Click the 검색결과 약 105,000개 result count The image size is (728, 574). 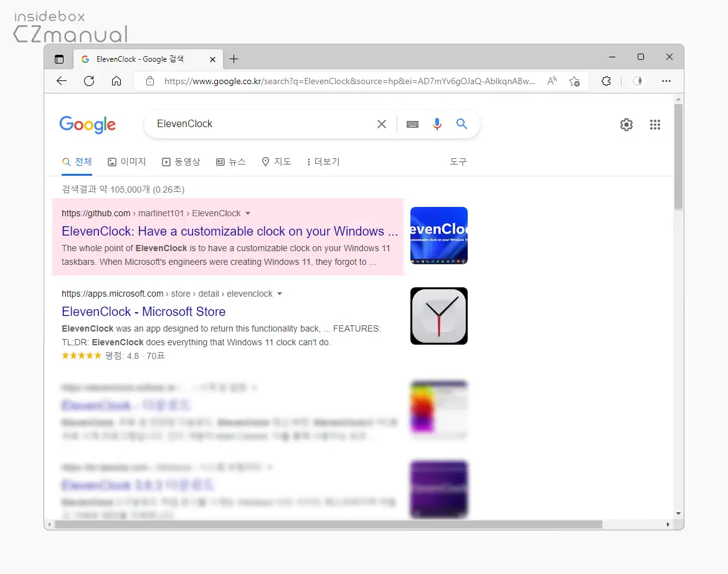point(123,189)
